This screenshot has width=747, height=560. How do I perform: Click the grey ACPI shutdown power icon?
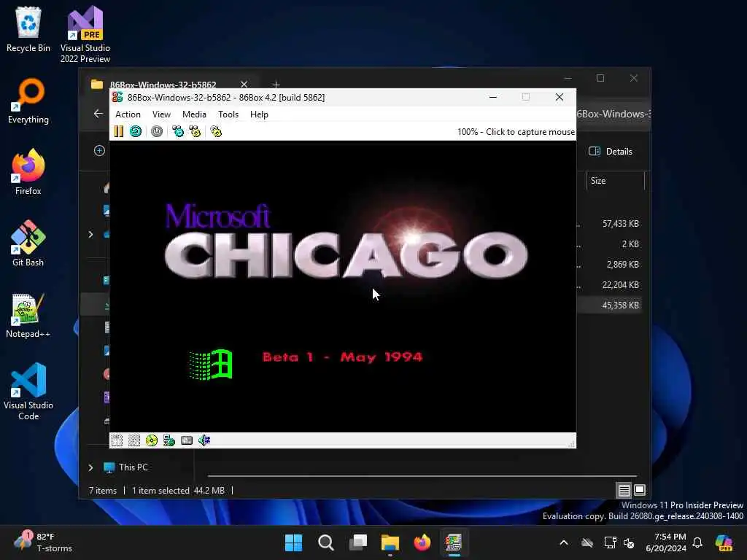157,131
